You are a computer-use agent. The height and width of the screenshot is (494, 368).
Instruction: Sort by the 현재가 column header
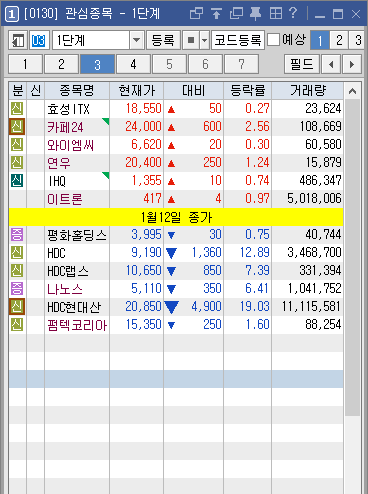click(x=137, y=91)
